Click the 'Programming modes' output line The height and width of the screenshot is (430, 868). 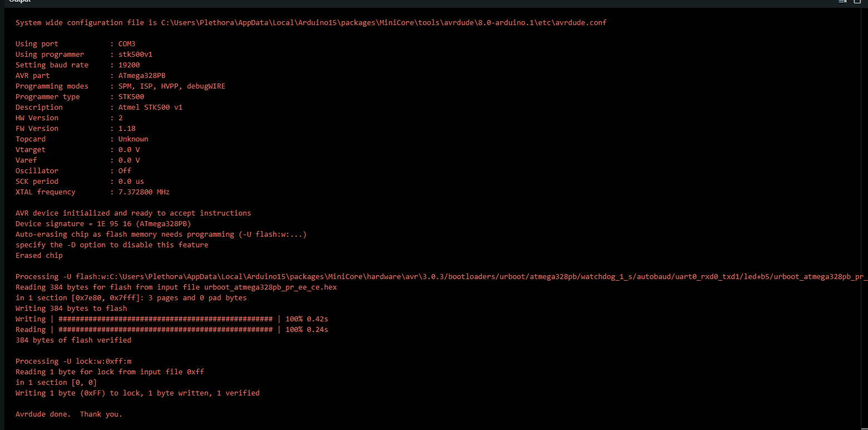coord(120,86)
